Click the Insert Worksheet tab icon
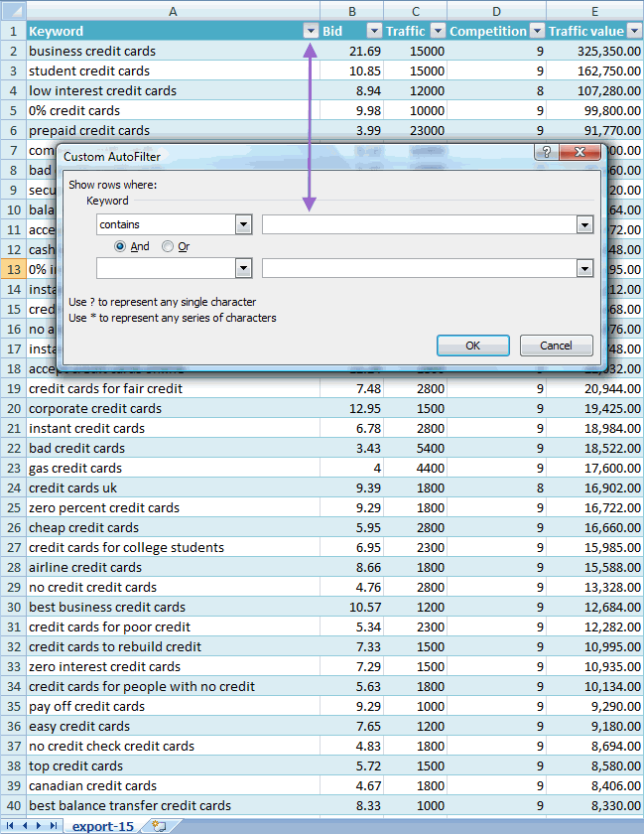Viewport: 644px width, 834px height. [159, 826]
